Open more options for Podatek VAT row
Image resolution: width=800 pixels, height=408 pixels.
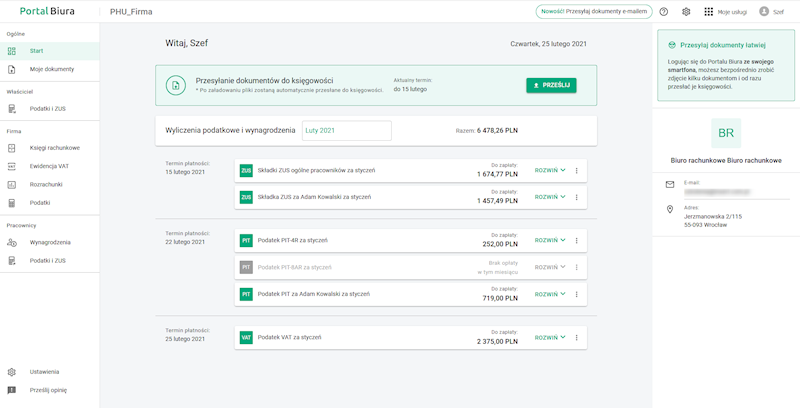click(577, 338)
